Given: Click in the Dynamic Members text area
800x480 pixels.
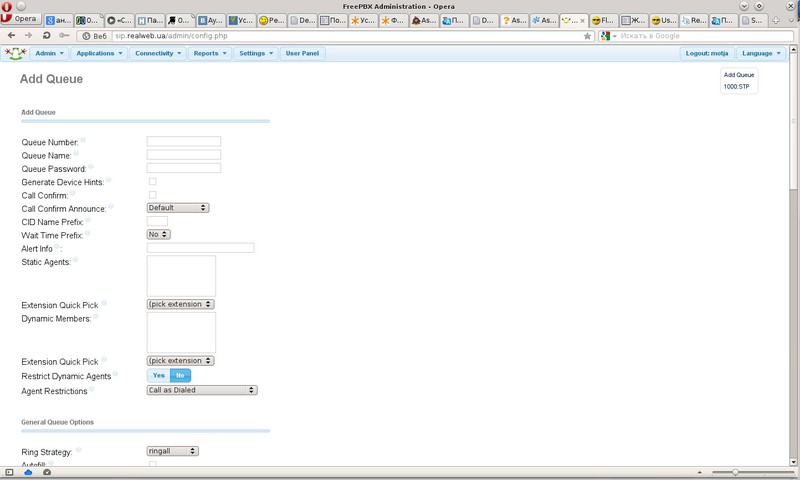Looking at the screenshot, I should (181, 333).
